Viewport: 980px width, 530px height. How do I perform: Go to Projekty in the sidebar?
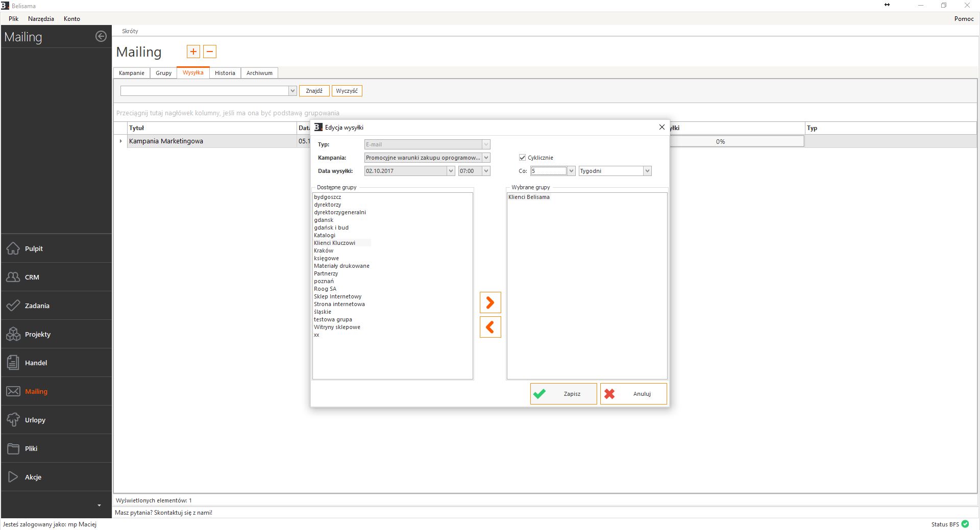click(x=37, y=334)
